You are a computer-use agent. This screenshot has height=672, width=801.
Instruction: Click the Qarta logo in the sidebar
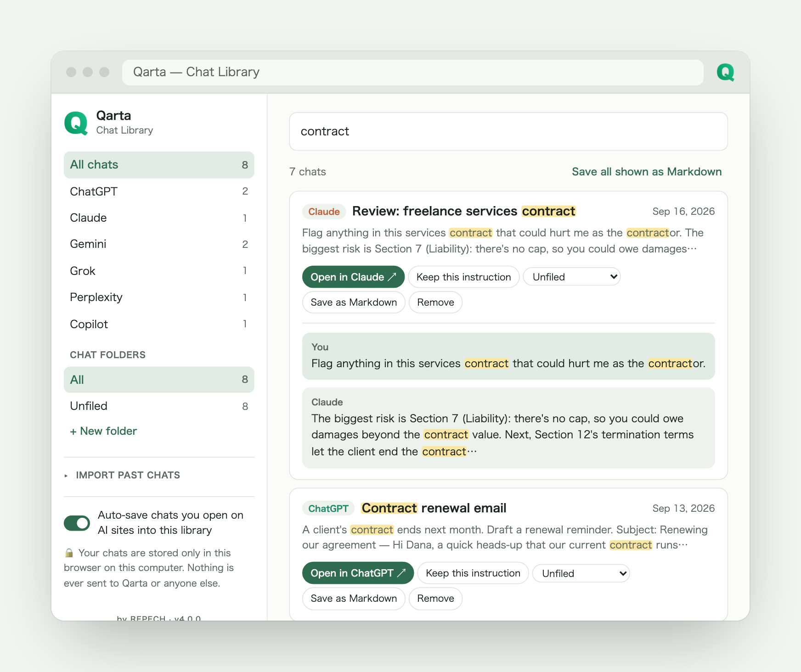click(76, 123)
